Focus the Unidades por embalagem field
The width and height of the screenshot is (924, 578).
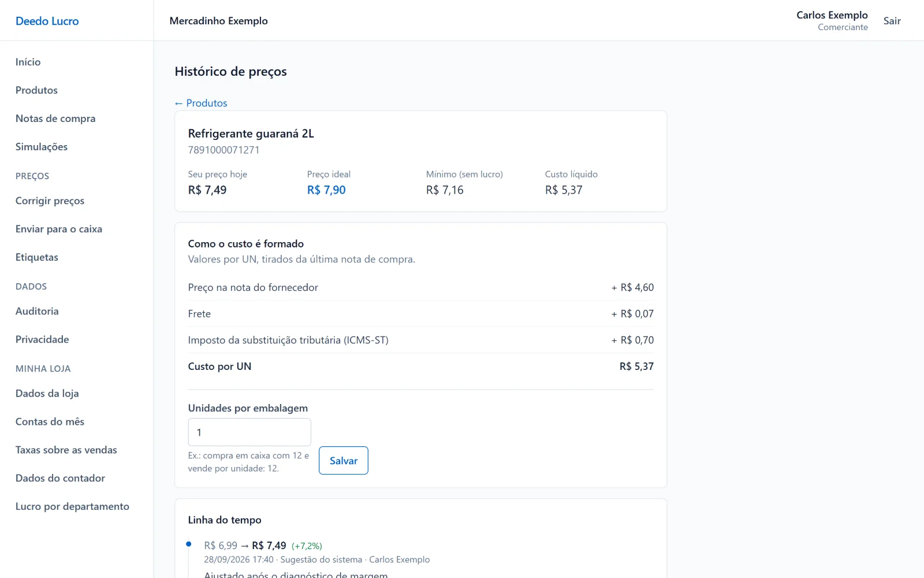249,432
